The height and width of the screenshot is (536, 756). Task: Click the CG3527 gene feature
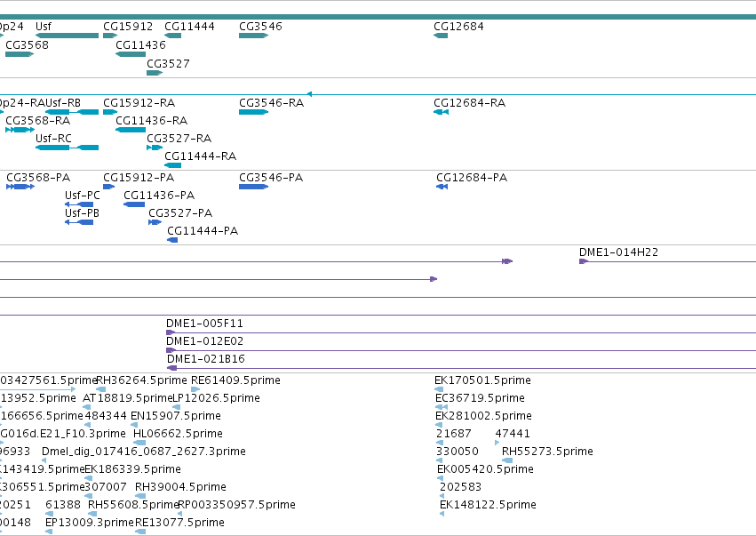click(155, 73)
